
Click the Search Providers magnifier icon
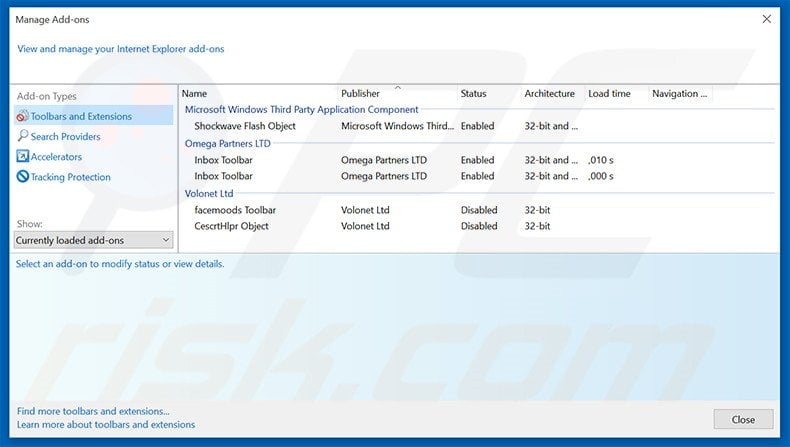click(23, 136)
